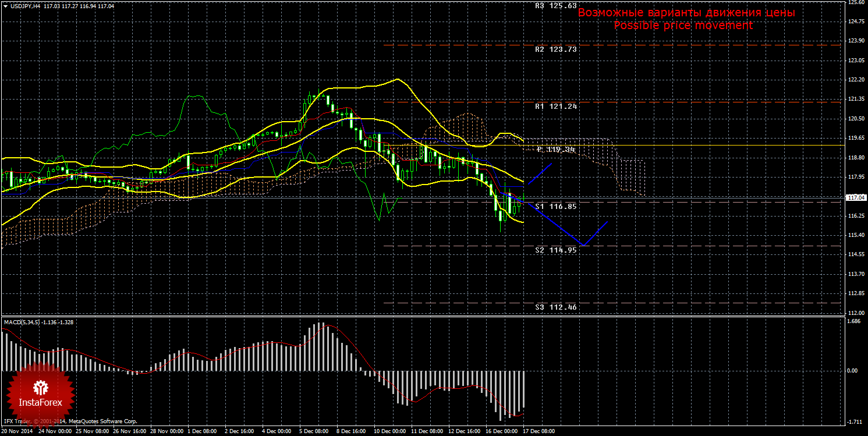
Task: Click the arrow beside the USDJPY,H4 title
Action: 5,6
